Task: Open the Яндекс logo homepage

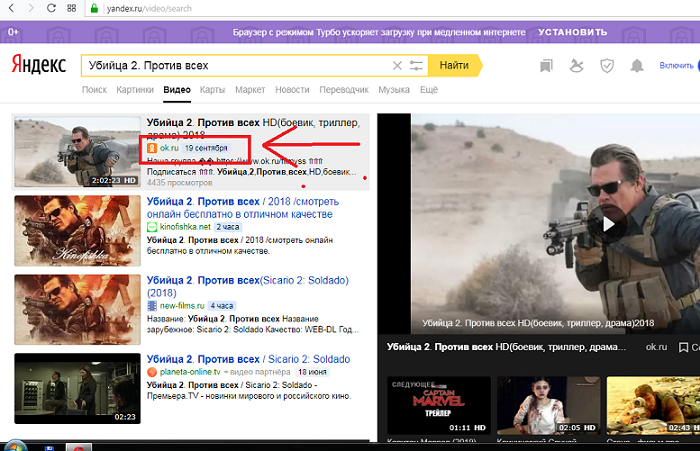Action: tap(38, 65)
